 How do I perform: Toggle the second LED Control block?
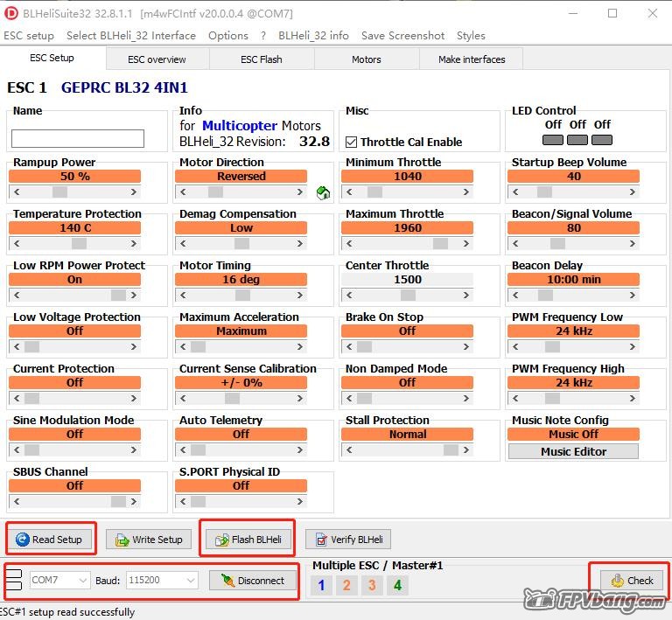[577, 140]
